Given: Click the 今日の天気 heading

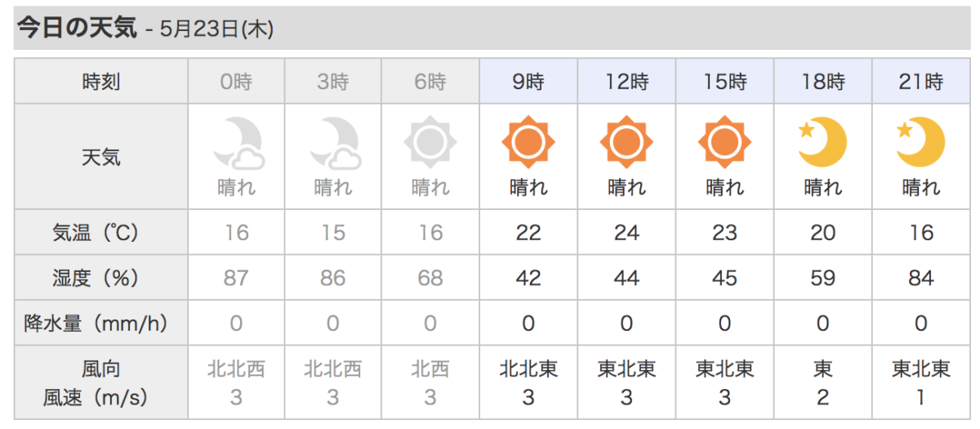Looking at the screenshot, I should 77,28.
